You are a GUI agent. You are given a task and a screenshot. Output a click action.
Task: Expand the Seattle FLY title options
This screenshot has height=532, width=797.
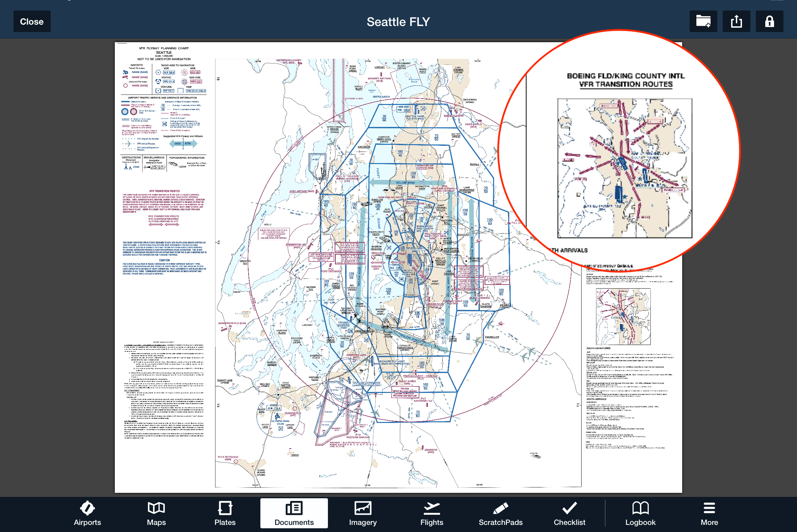(398, 21)
